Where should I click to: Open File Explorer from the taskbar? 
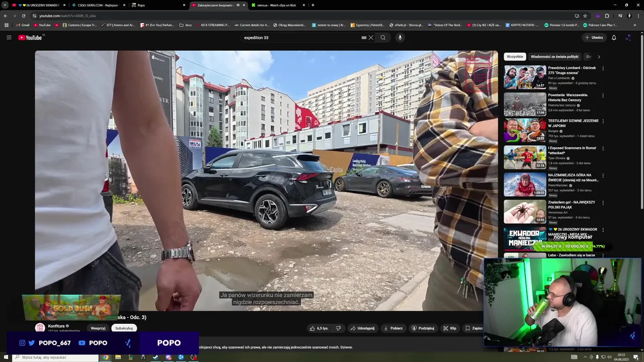coord(118,357)
